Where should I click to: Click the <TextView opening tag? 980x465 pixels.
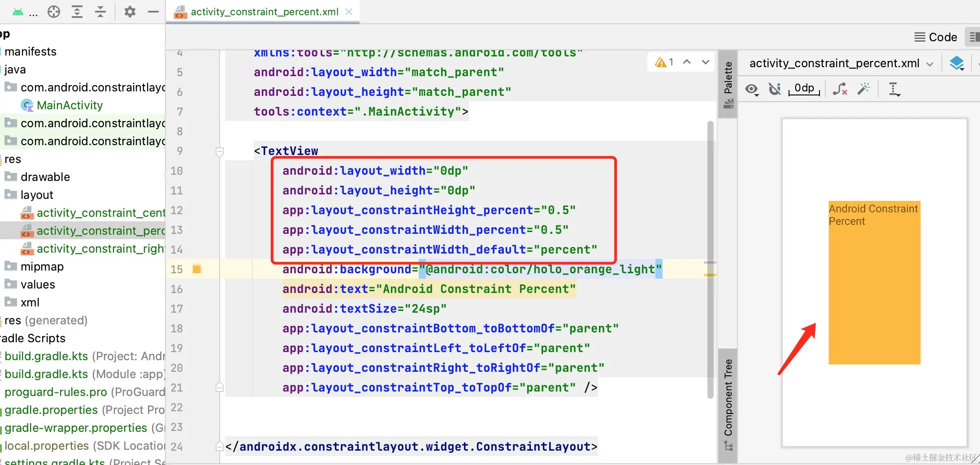click(286, 151)
